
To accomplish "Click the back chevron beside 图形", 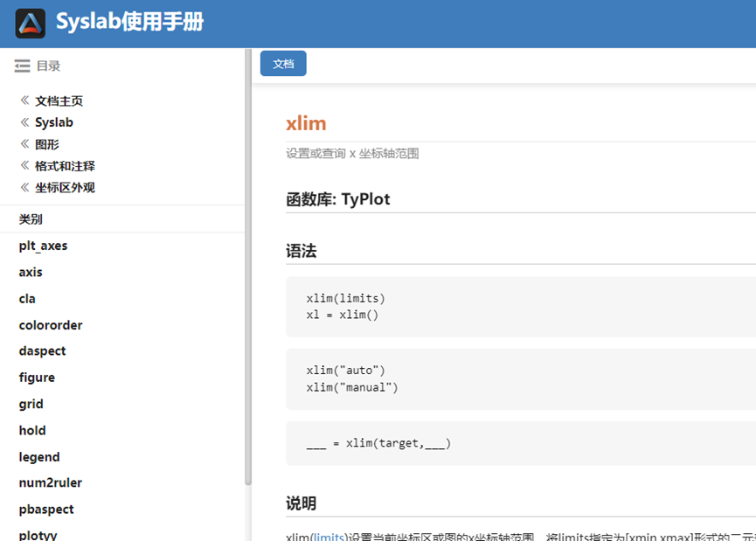I will click(x=24, y=143).
